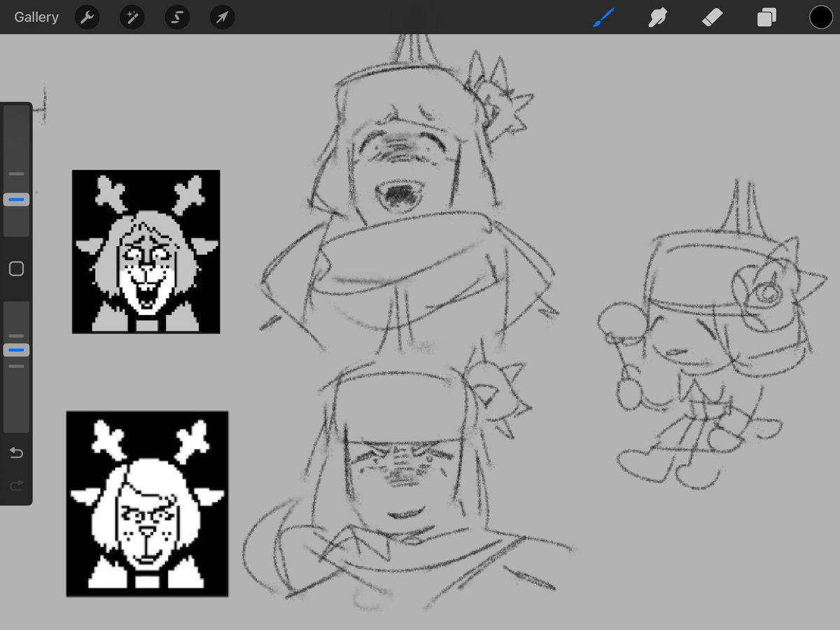Open the Actions wrench menu
This screenshot has height=630, width=840.
87,17
